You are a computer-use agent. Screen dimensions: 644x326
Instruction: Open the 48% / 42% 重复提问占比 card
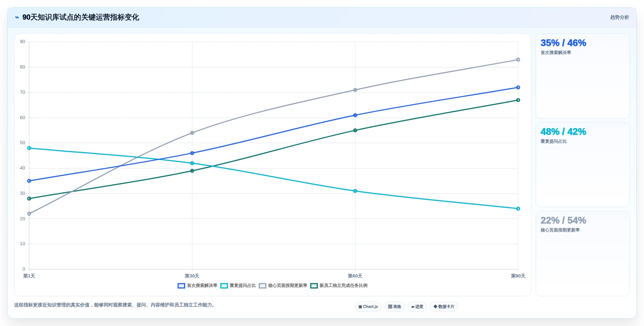(x=582, y=165)
